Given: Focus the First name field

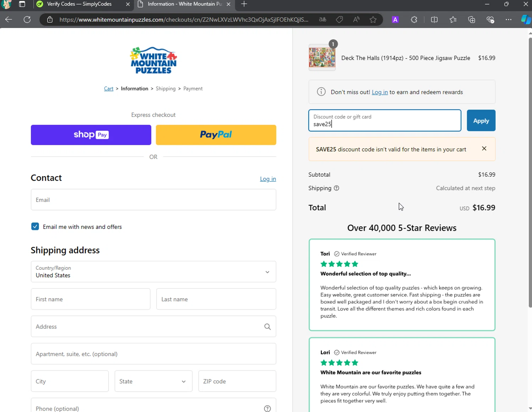Looking at the screenshot, I should pyautogui.click(x=90, y=299).
